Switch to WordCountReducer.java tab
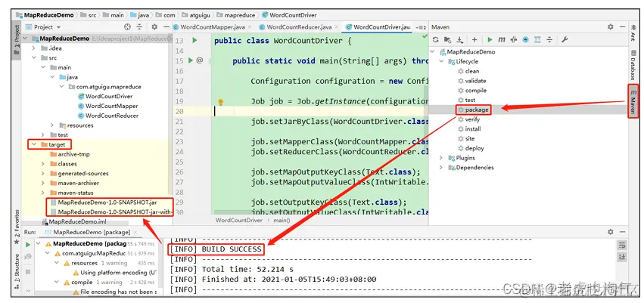Viewport: 644px width, 303px height. pos(299,27)
